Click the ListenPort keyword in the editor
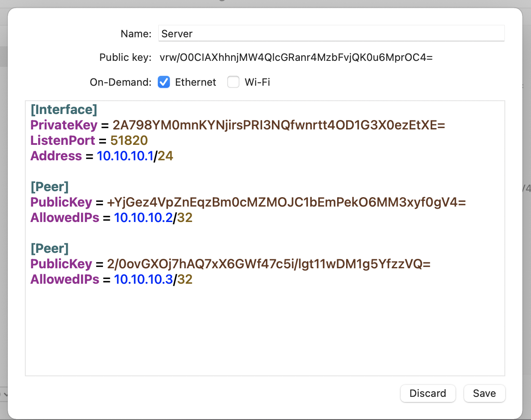Screen dimensions: 531x420 pyautogui.click(x=63, y=141)
